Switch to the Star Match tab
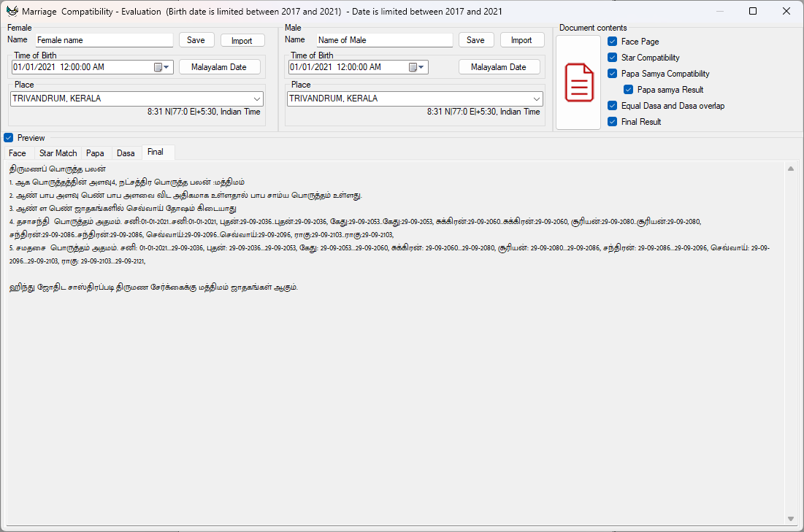This screenshot has width=804, height=532. click(x=58, y=153)
